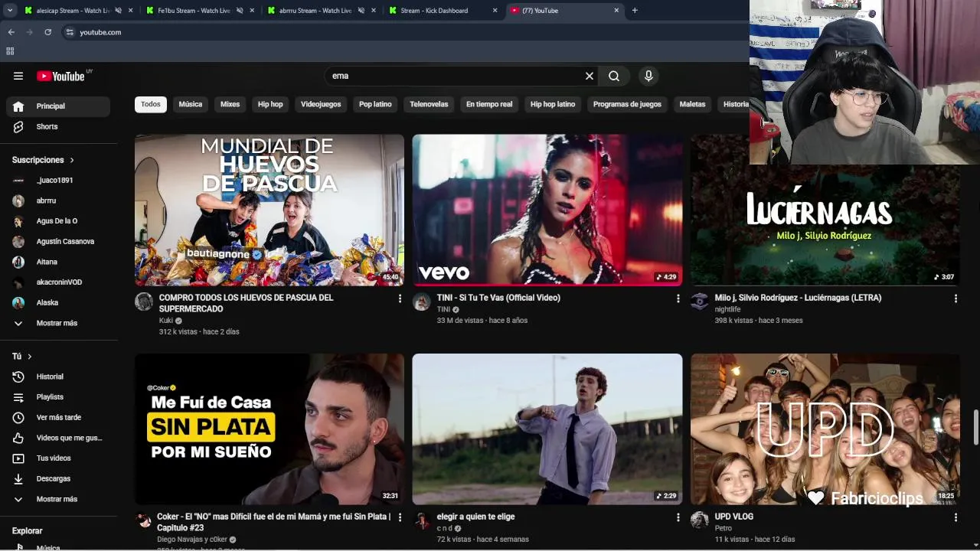
Task: Expand Mostrar más under the Tú section
Action: click(x=58, y=499)
